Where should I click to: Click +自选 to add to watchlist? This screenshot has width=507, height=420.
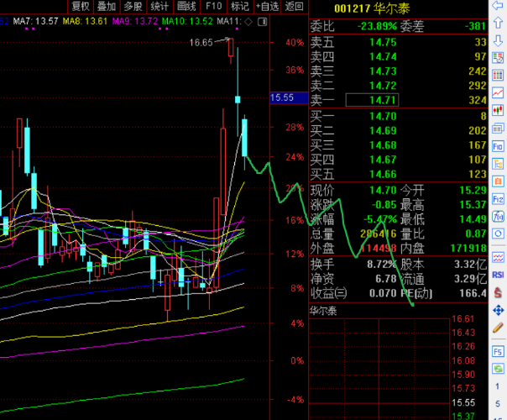pos(267,6)
